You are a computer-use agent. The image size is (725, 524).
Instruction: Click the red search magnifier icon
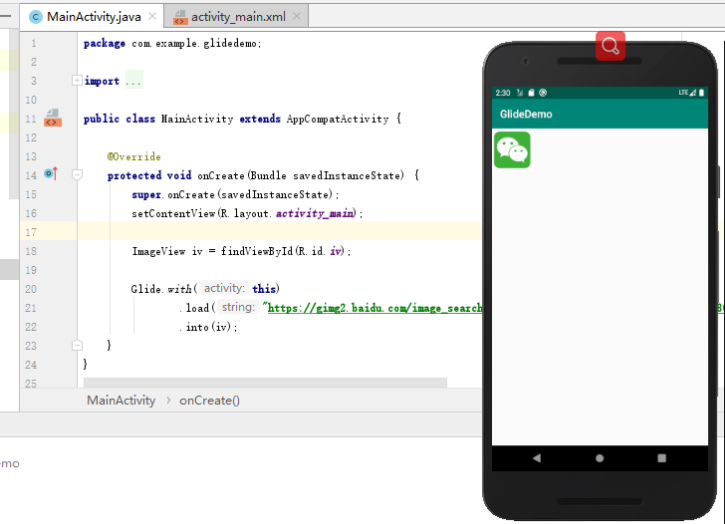(x=610, y=46)
